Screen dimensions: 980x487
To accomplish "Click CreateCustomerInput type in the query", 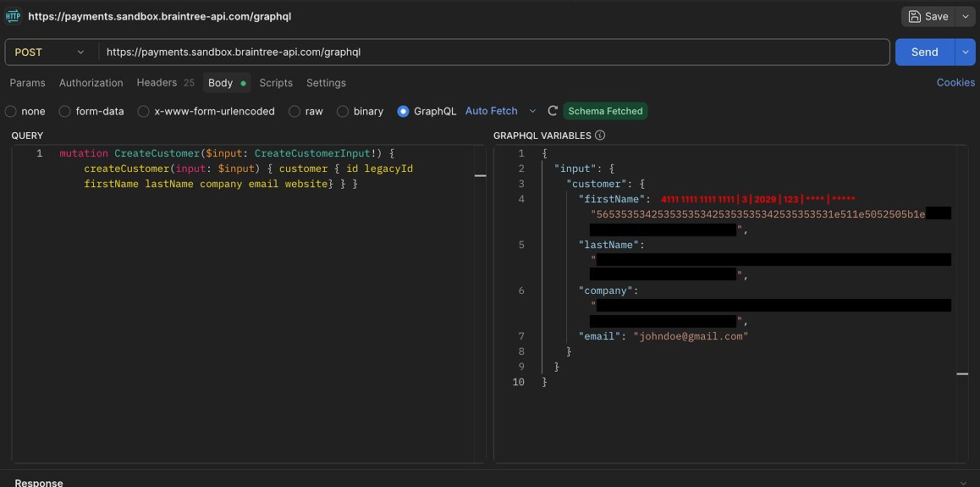I will [313, 153].
